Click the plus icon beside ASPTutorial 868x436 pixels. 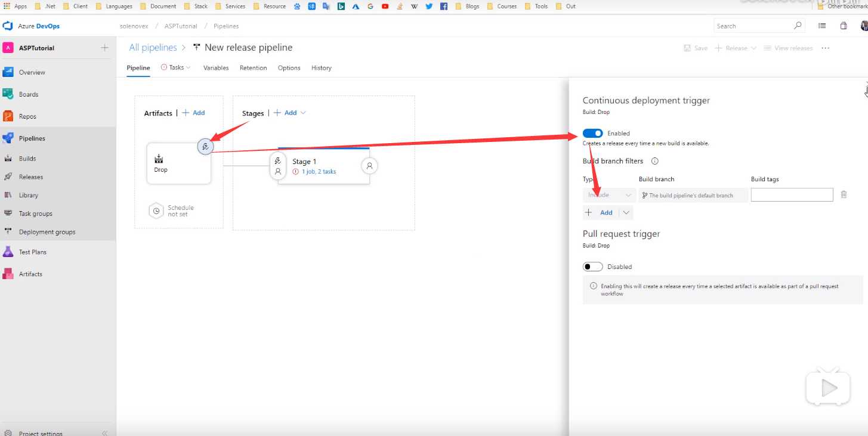(104, 48)
